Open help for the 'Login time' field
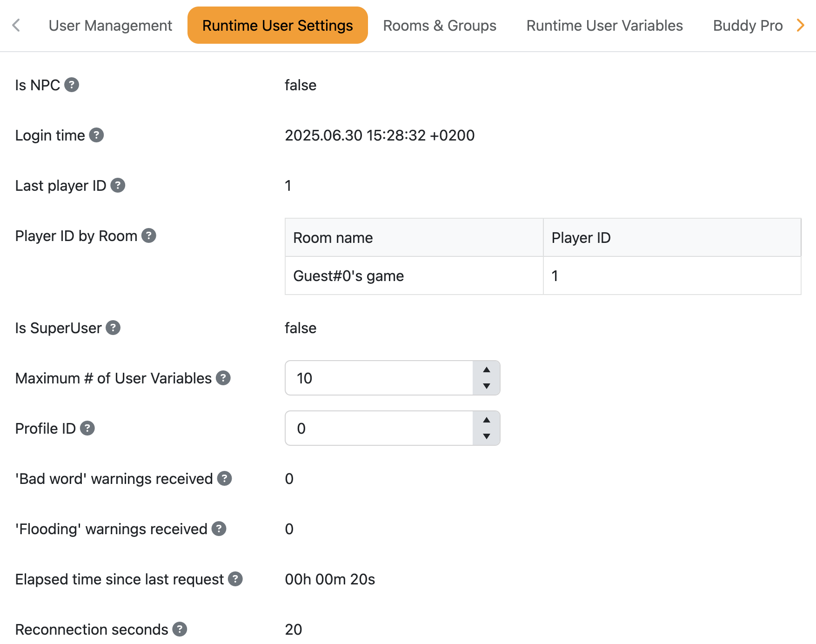Image resolution: width=816 pixels, height=644 pixels. (97, 135)
